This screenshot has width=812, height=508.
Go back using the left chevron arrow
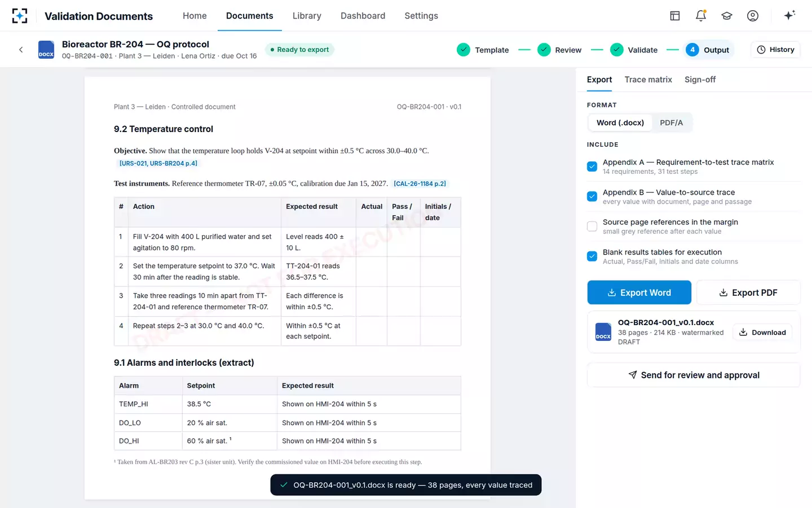tap(21, 50)
